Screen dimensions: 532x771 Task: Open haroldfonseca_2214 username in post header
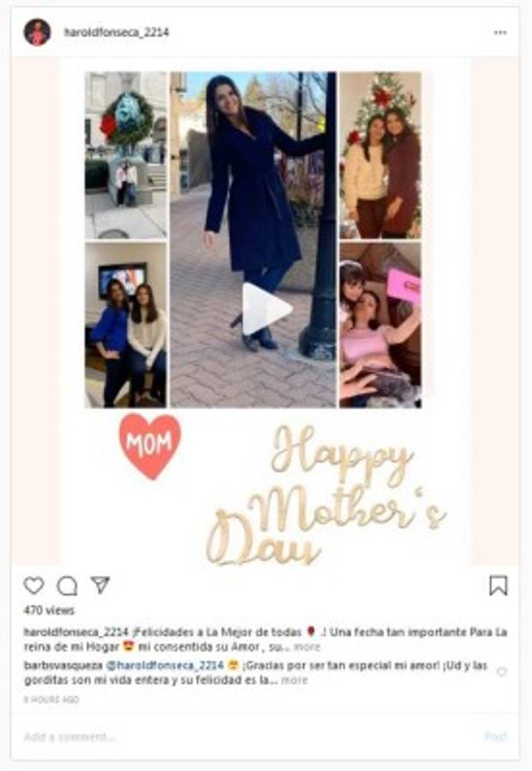tap(117, 33)
